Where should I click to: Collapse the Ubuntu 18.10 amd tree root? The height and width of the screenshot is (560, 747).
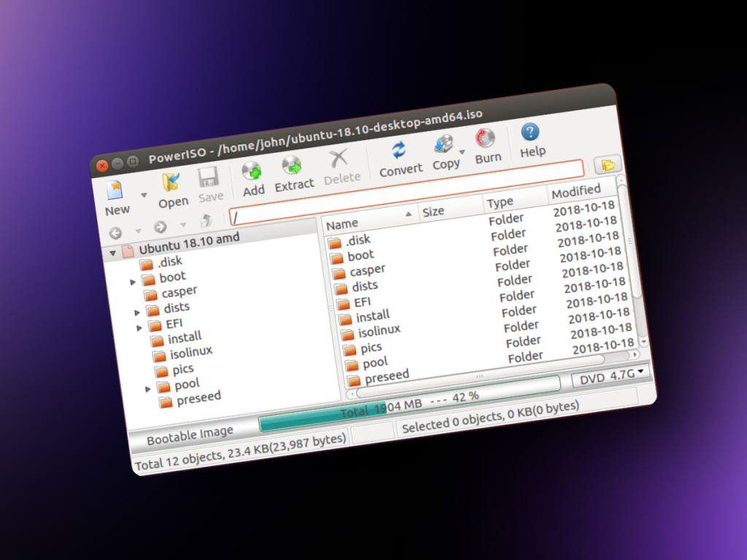coord(113,253)
